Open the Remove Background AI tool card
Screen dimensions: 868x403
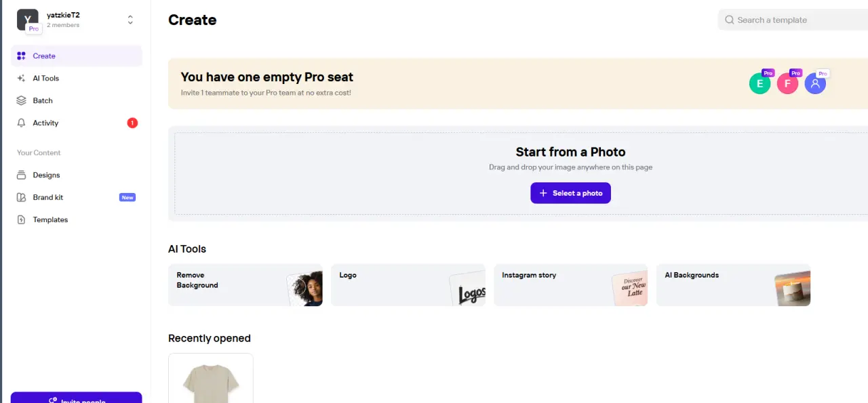point(245,285)
